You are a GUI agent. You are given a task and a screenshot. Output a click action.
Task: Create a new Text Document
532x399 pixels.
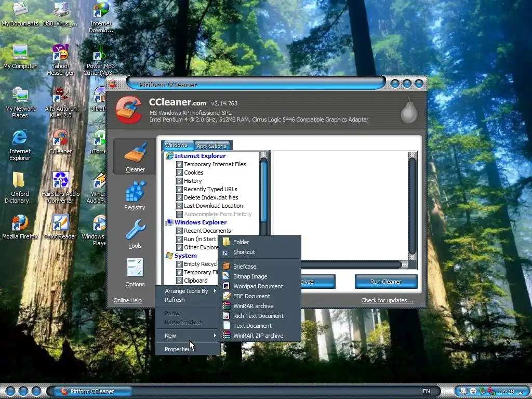click(x=260, y=326)
